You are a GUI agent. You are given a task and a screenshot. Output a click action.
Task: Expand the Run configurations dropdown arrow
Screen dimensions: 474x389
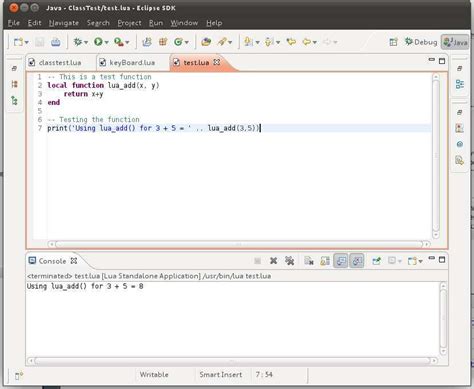(107, 42)
